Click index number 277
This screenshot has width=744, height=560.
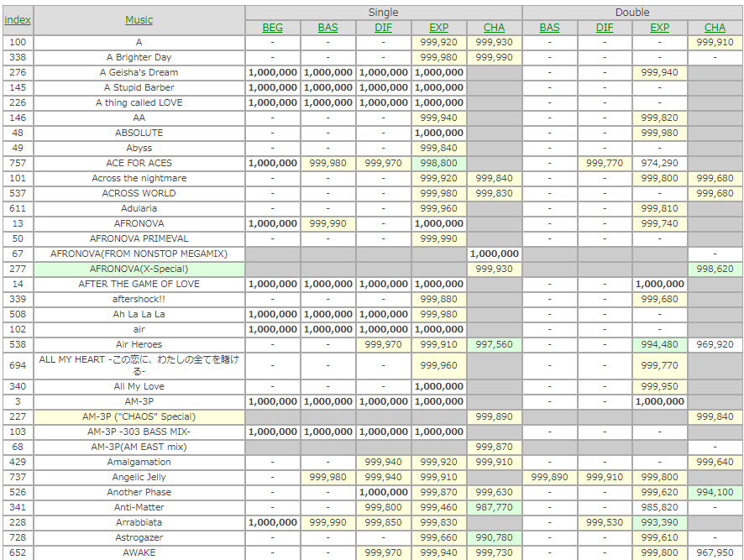coord(18,269)
